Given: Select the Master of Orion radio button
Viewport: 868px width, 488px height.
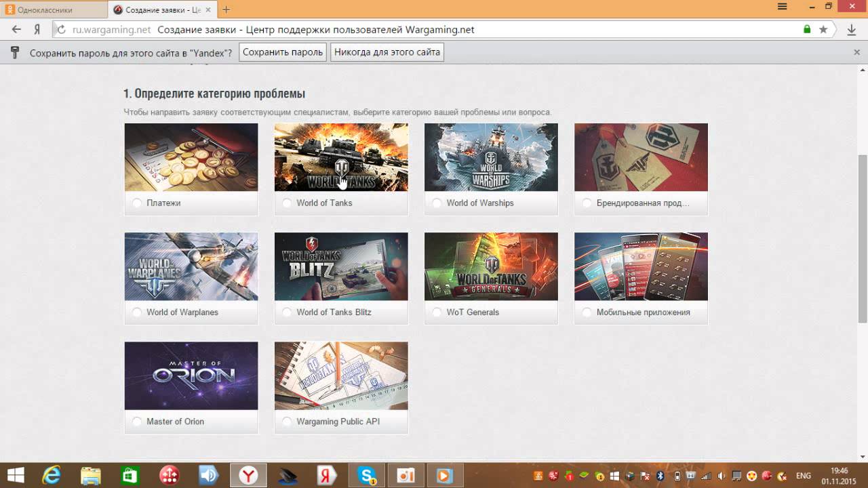Looking at the screenshot, I should [x=138, y=421].
